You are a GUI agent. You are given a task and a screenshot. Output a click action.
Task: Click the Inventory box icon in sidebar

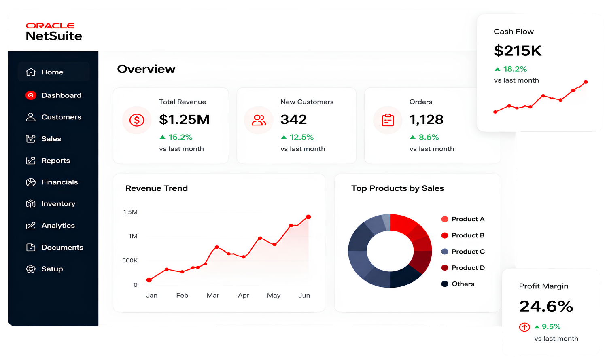(31, 204)
